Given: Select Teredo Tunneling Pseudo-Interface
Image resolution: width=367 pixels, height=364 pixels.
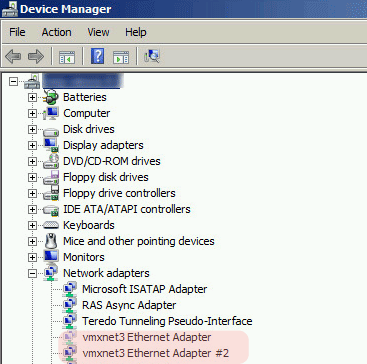Looking at the screenshot, I should [167, 321].
